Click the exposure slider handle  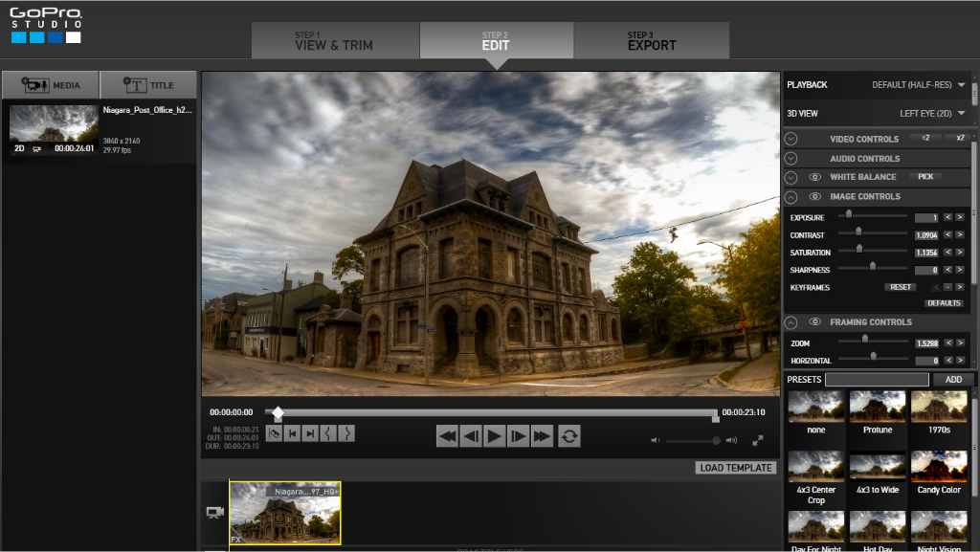pyautogui.click(x=849, y=214)
